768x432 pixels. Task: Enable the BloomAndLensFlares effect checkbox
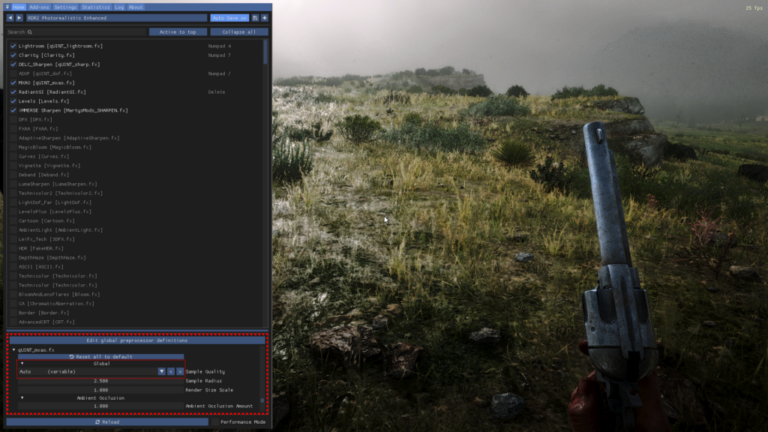click(14, 294)
